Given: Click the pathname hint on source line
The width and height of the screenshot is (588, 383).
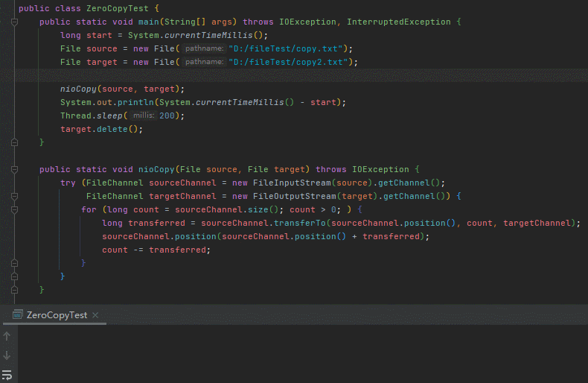Looking at the screenshot, I should point(204,48).
